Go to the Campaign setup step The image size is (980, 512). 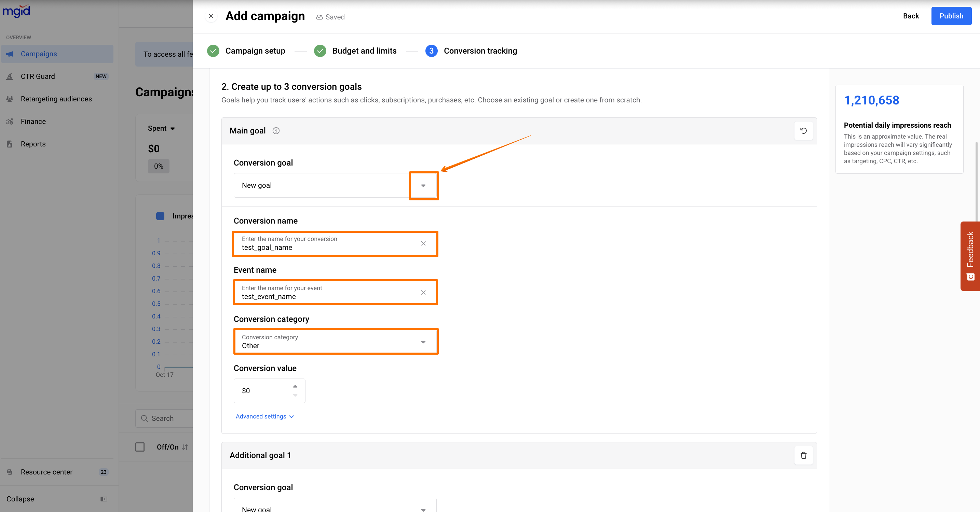pyautogui.click(x=255, y=51)
